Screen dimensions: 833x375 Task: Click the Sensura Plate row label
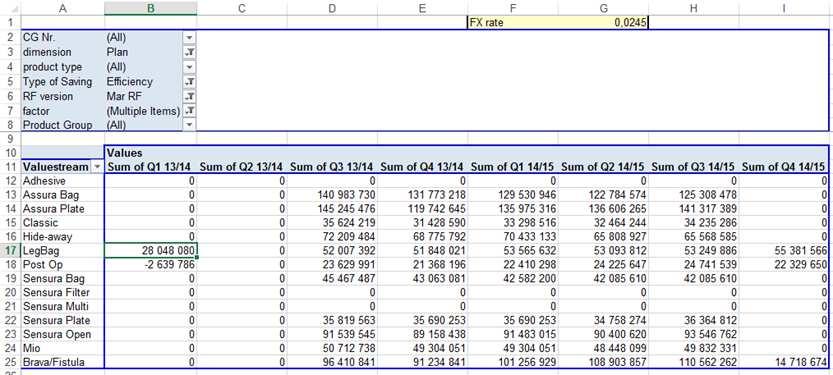pyautogui.click(x=63, y=320)
